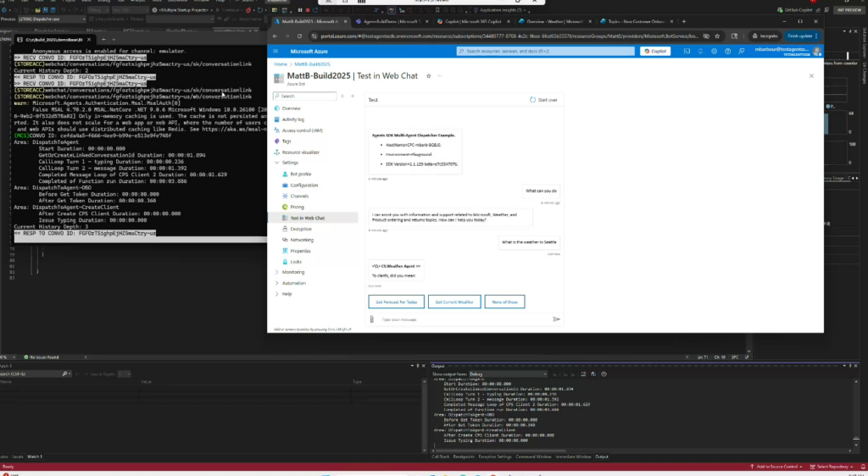Bookmark page with star in address bar
The width and height of the screenshot is (868, 476).
click(717, 36)
